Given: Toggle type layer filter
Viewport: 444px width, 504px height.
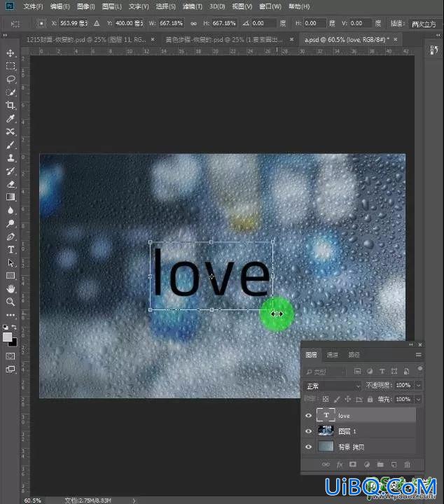Looking at the screenshot, I should click(x=382, y=371).
